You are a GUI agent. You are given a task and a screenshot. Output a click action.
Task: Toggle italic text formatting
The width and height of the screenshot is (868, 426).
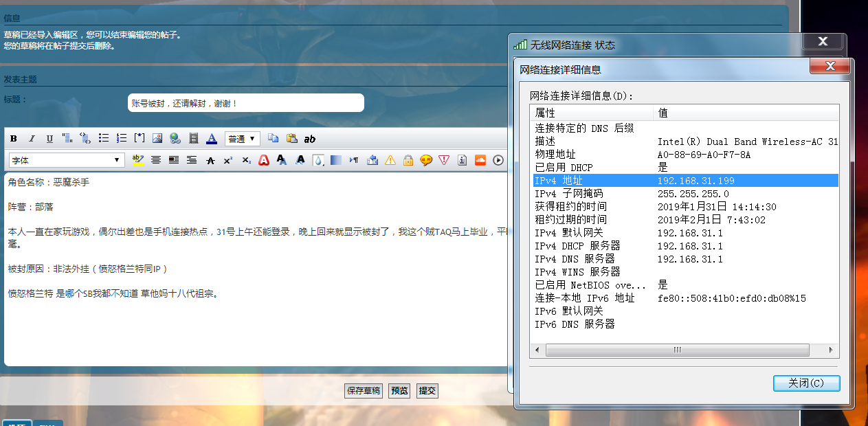(x=32, y=139)
